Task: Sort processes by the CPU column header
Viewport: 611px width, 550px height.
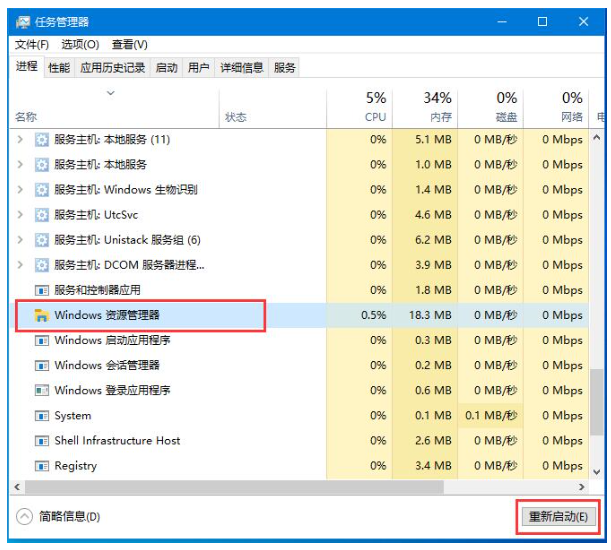Action: 375,107
